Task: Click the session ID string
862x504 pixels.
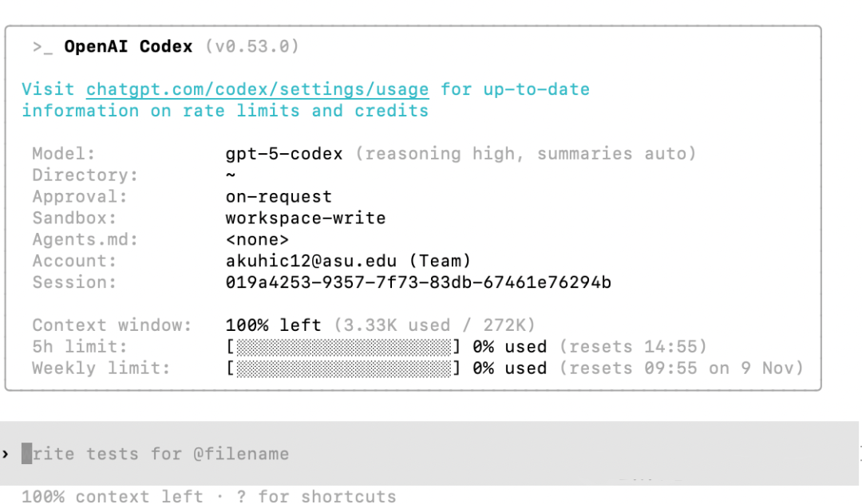Action: 418,282
